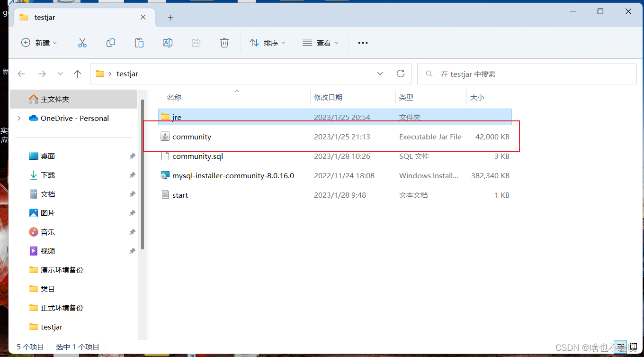Click the Paste clipboard icon

139,43
